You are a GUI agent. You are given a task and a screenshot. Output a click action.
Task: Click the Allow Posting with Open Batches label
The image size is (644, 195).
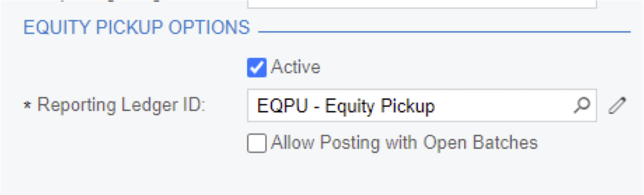click(404, 143)
